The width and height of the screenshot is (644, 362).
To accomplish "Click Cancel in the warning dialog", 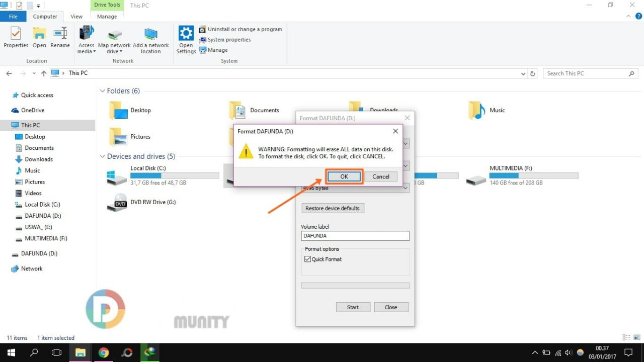I will coord(380,176).
